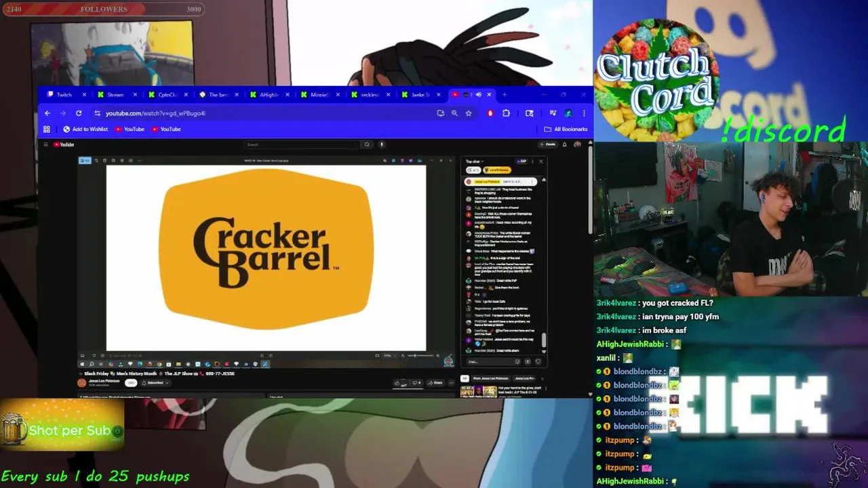868x488 pixels.
Task: Open the live chat three-dot options
Action: [x=532, y=161]
